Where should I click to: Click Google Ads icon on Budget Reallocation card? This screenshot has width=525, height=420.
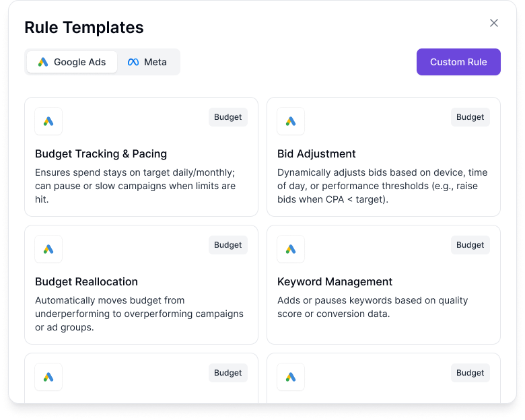pyautogui.click(x=48, y=249)
